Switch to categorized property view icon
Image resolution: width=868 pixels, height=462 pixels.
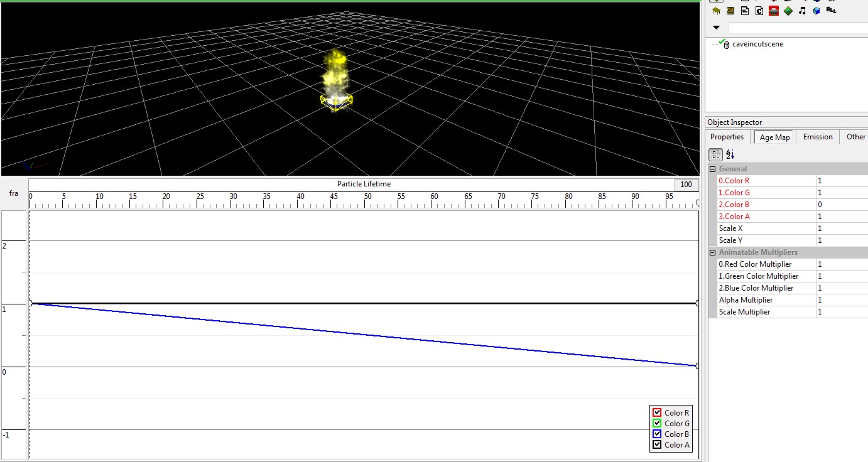715,154
